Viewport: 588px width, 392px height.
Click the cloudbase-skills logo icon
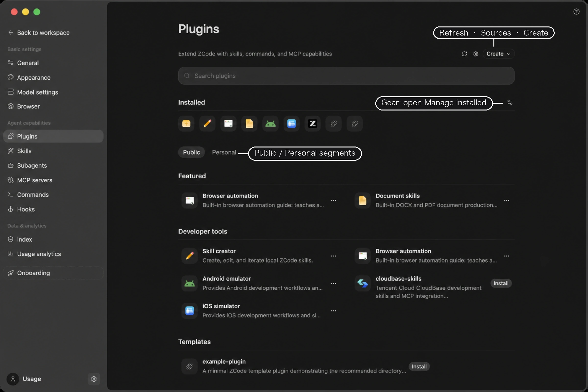(x=363, y=283)
